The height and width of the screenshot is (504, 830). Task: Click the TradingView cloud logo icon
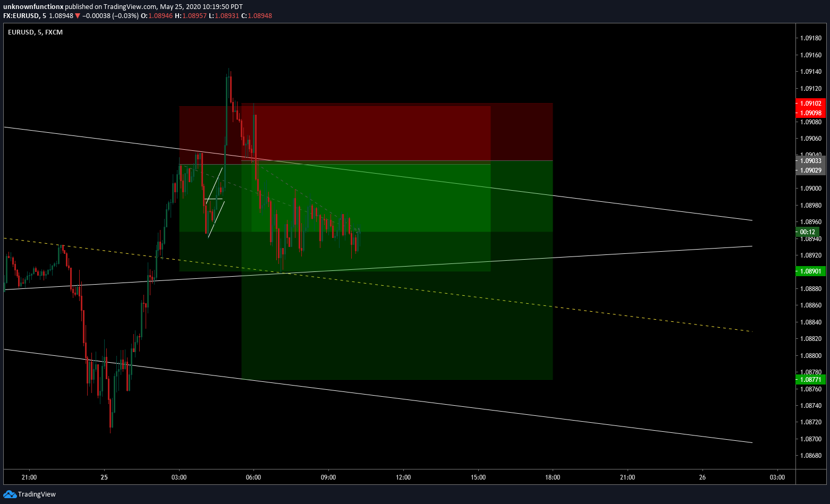[10, 494]
